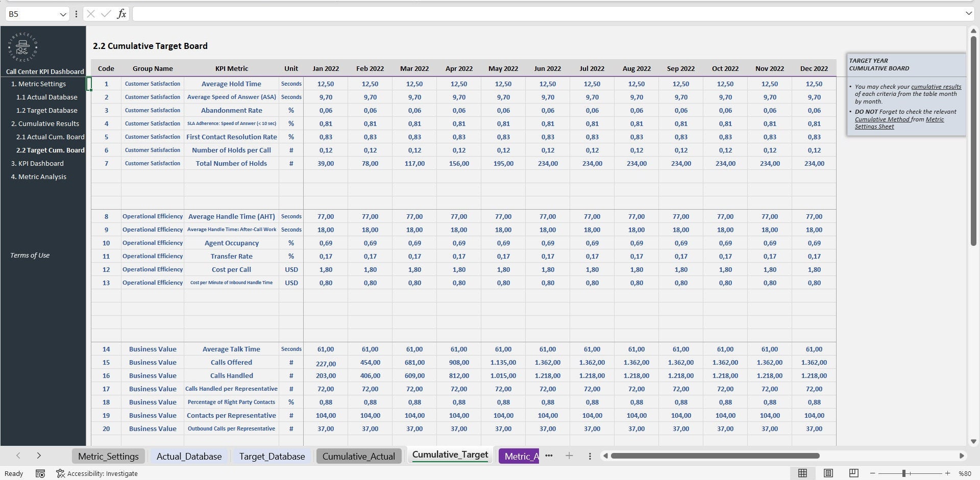This screenshot has width=980, height=480.
Task: Select the Normal view icon in status bar
Action: [x=803, y=473]
